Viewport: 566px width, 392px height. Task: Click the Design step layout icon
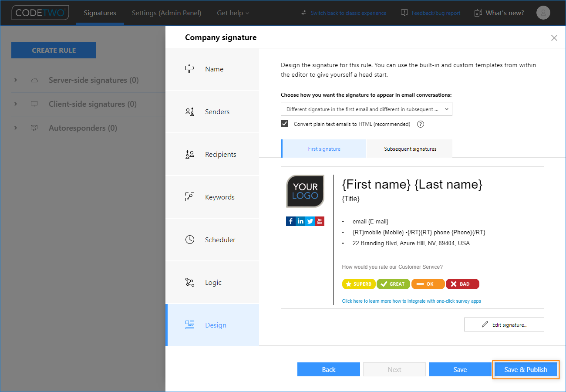[189, 325]
